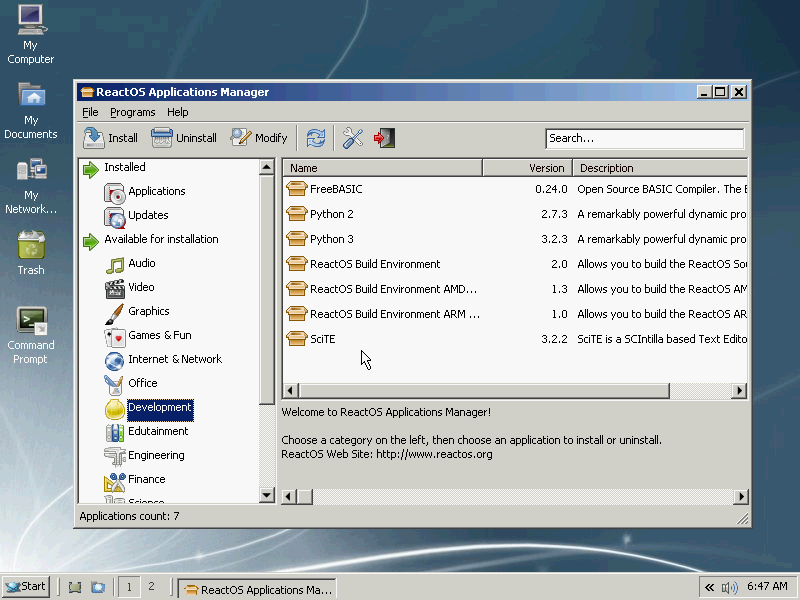Viewport: 800px width, 600px height.
Task: Click application list scroll left arrow
Action: tap(291, 391)
